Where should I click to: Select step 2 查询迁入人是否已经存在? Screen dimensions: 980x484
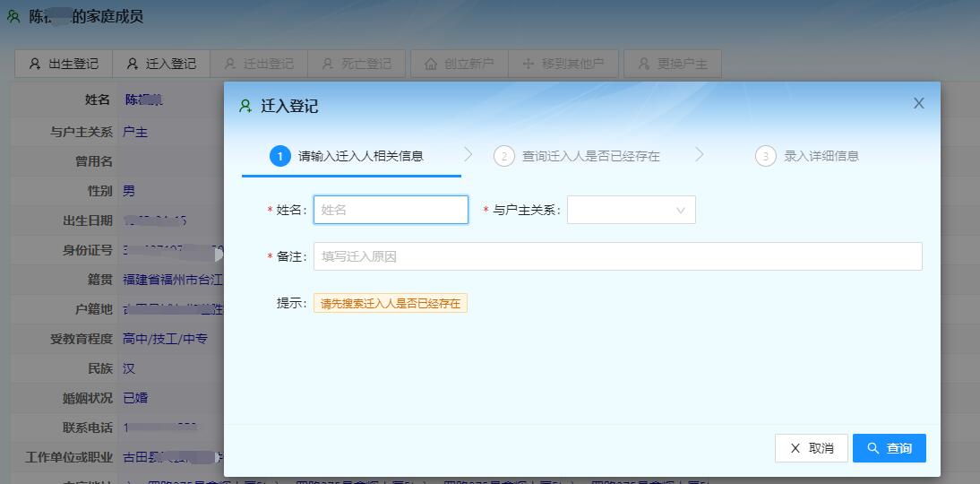576,156
